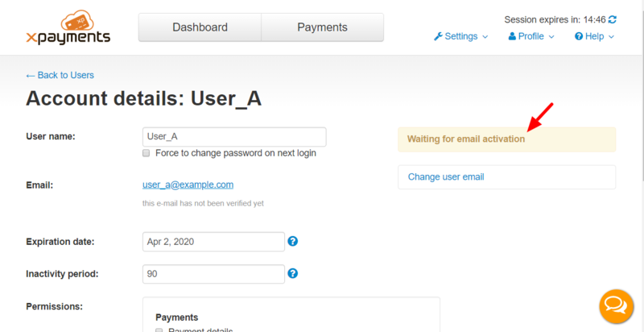
Task: Click the X-Payments logo
Action: click(x=68, y=27)
